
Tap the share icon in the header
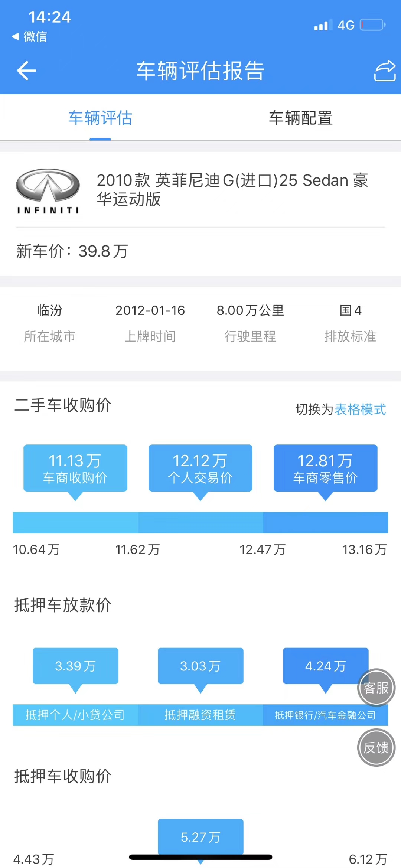click(385, 71)
